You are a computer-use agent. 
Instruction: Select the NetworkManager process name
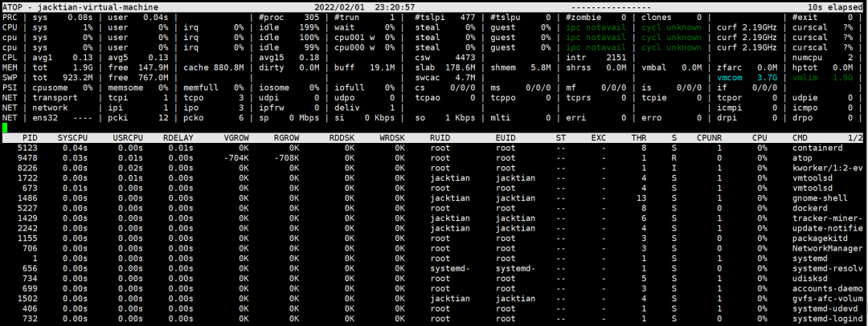828,248
